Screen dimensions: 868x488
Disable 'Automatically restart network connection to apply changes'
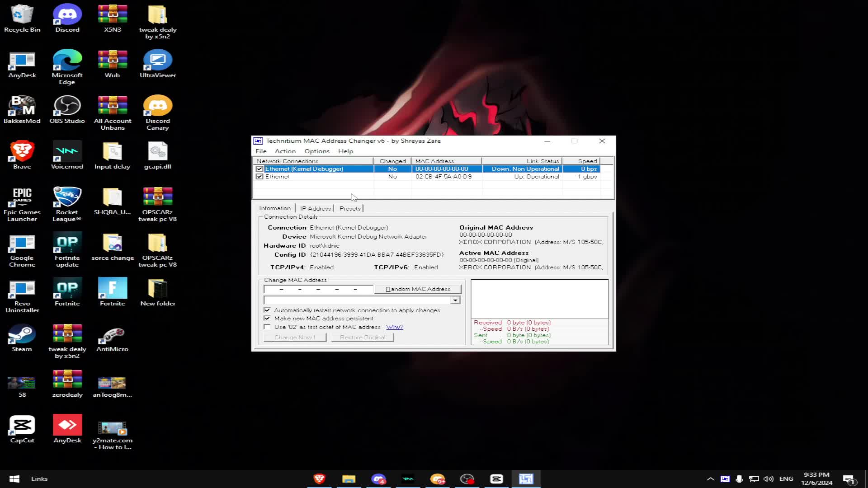[267, 310]
